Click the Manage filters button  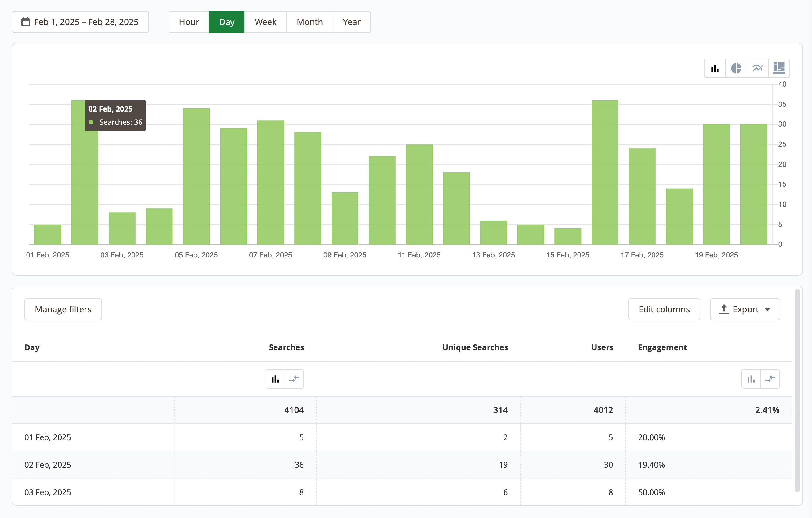click(x=63, y=309)
